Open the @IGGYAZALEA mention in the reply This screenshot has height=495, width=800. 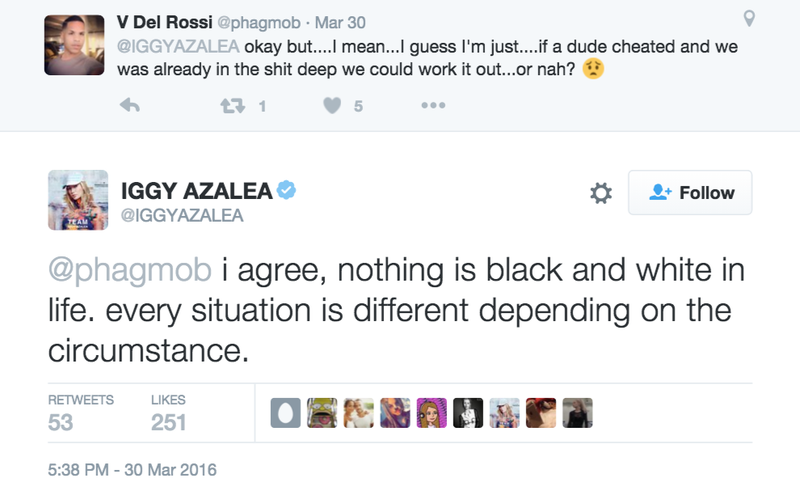point(178,46)
